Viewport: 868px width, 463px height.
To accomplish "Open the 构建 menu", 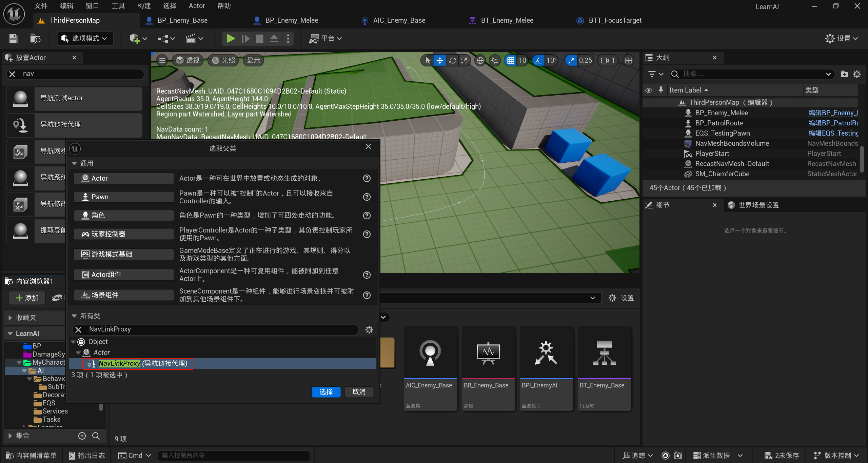I will tap(144, 6).
